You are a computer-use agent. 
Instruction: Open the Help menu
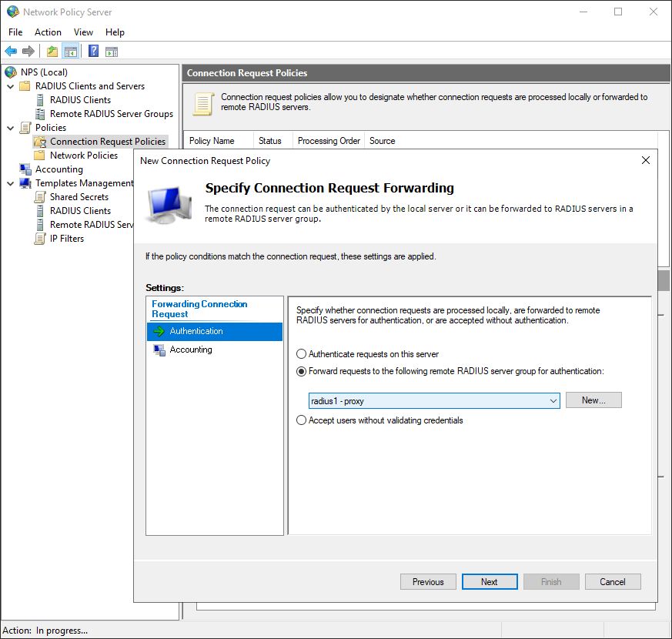point(115,32)
